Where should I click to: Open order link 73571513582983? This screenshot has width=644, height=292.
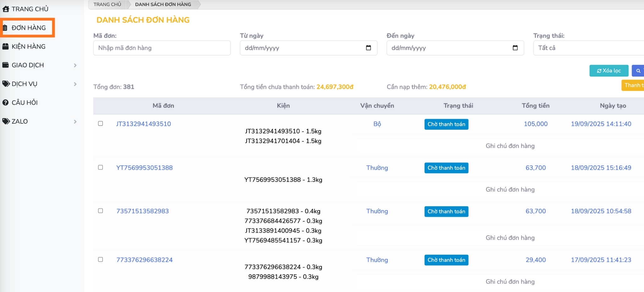coord(142,211)
